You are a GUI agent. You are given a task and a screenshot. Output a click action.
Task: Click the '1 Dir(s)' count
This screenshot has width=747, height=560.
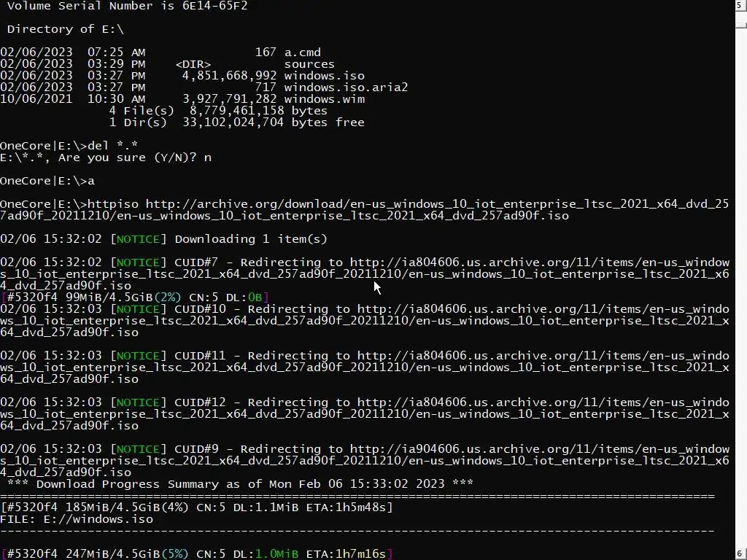coord(138,122)
